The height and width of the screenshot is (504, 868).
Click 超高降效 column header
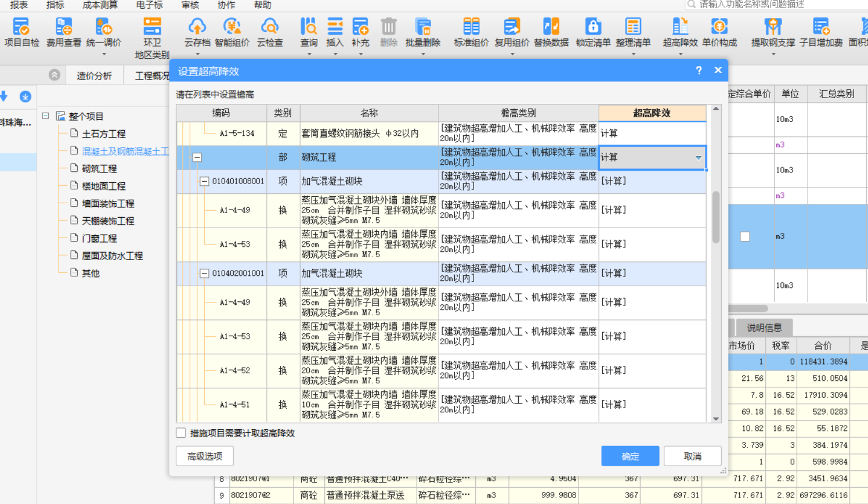(652, 113)
